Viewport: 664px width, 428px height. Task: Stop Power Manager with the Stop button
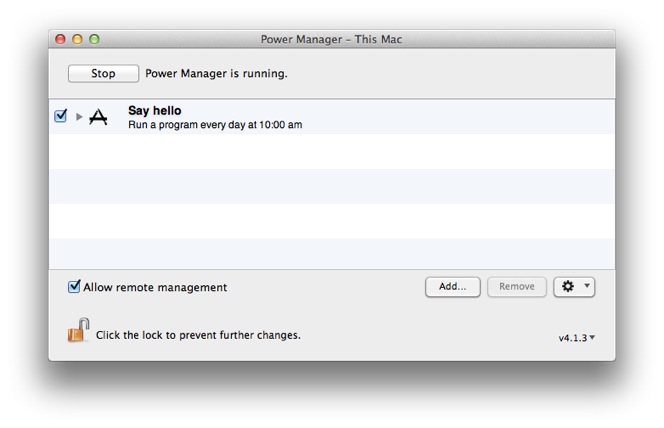(103, 73)
